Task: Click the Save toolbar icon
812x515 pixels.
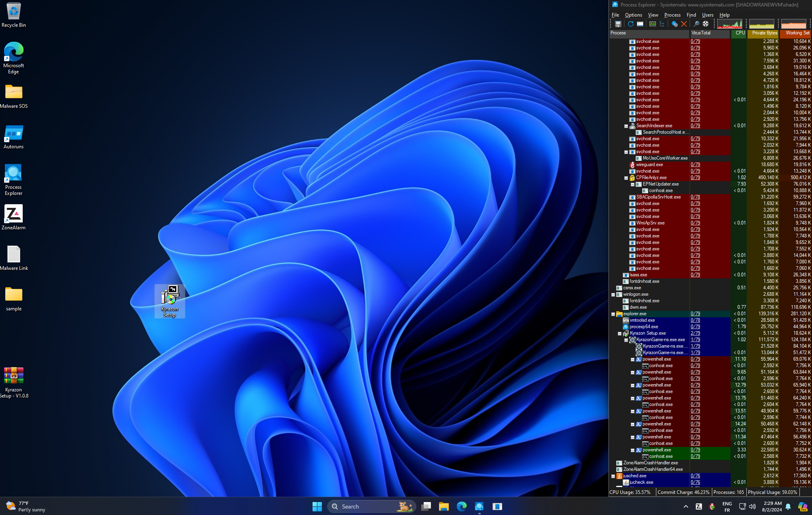Action: click(618, 24)
